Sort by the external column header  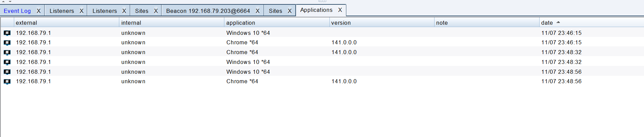tap(67, 23)
